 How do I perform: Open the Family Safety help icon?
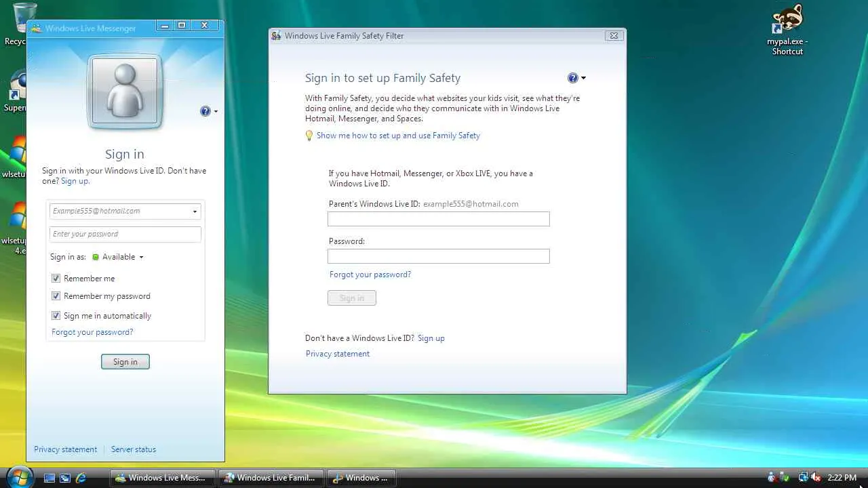point(573,78)
